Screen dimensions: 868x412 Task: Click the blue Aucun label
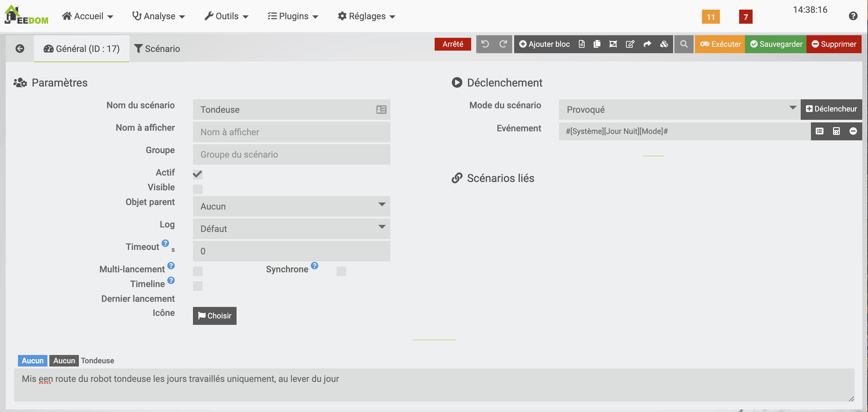pos(32,360)
